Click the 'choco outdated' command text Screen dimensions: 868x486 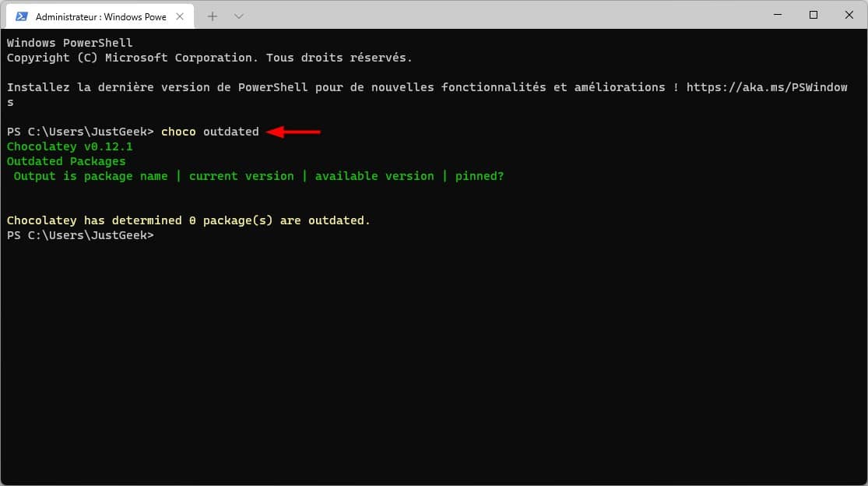tap(210, 132)
